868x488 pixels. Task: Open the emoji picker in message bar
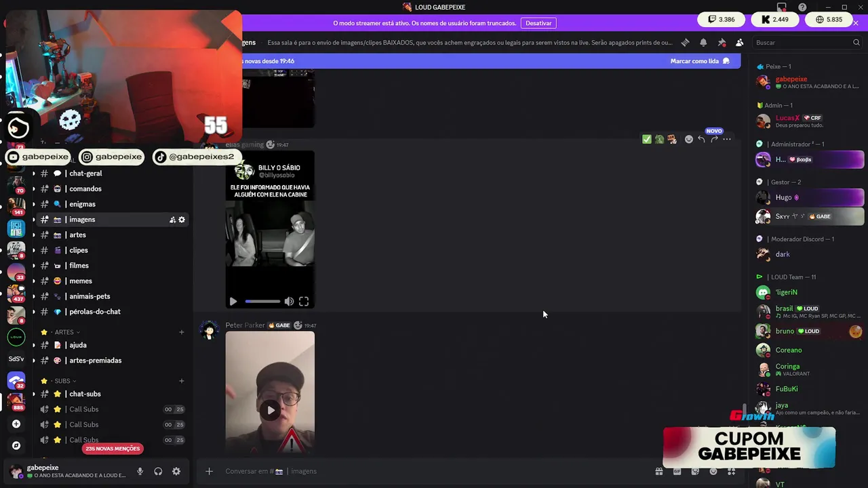(x=713, y=471)
